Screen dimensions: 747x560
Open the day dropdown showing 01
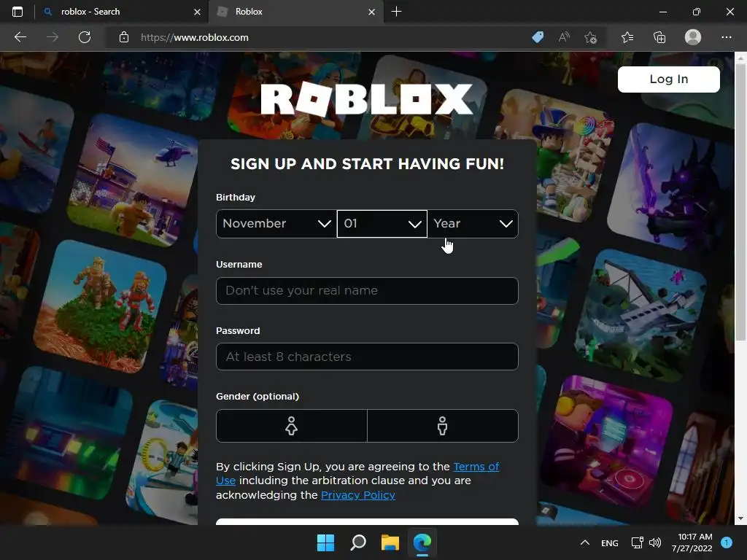[x=382, y=224]
